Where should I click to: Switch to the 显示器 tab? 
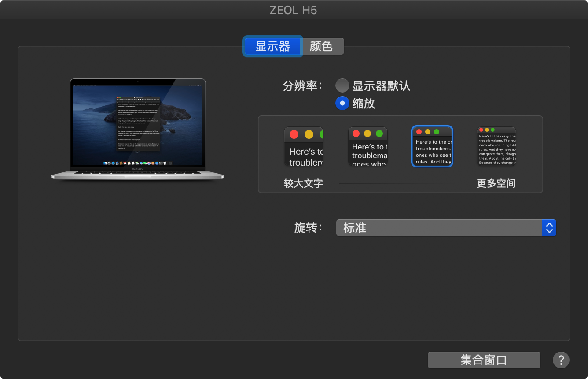(272, 46)
